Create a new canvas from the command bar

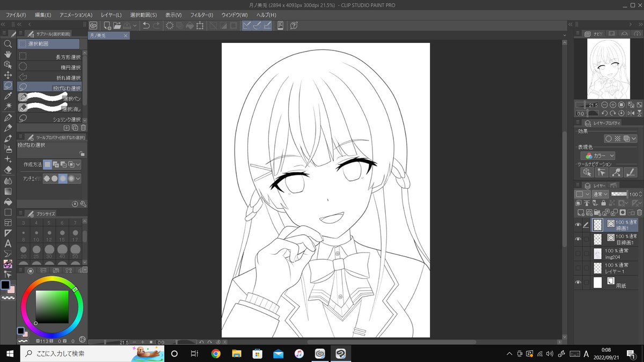[107, 25]
